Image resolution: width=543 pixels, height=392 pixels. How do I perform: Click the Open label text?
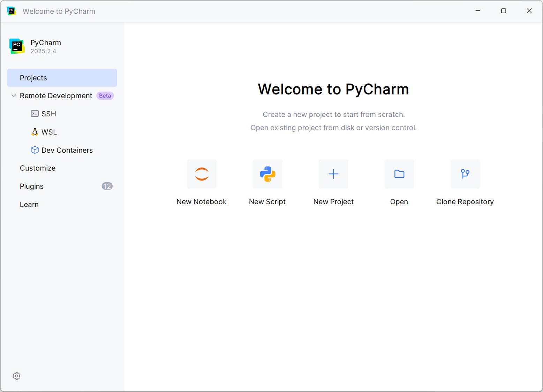tap(399, 202)
